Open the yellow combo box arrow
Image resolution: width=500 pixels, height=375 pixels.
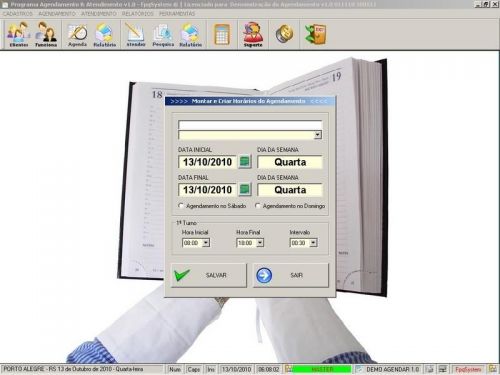pos(318,135)
